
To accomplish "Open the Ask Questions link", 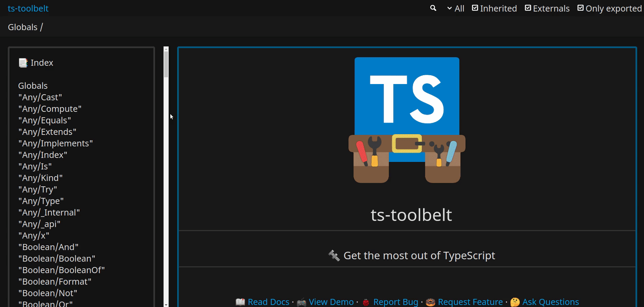I will pyautogui.click(x=551, y=302).
